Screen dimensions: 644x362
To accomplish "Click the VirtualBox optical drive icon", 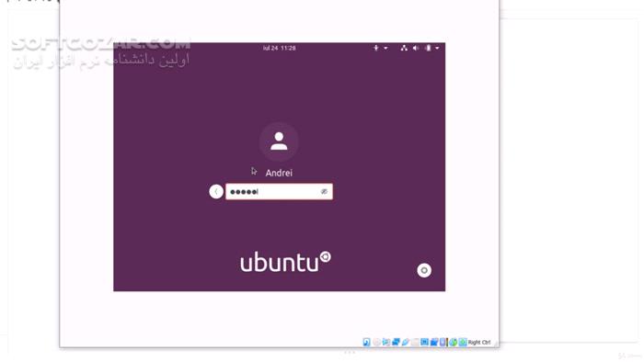I will [376, 342].
